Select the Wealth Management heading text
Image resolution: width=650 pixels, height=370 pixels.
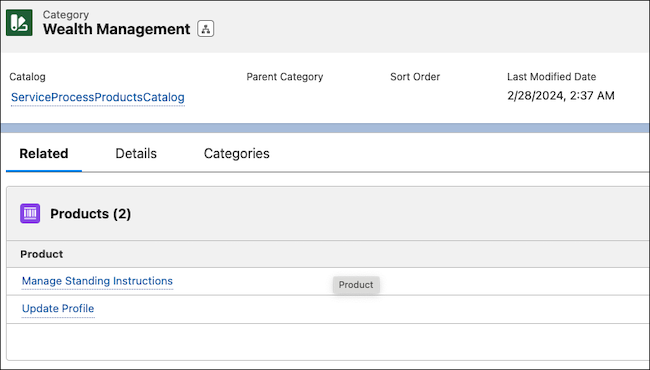point(116,29)
